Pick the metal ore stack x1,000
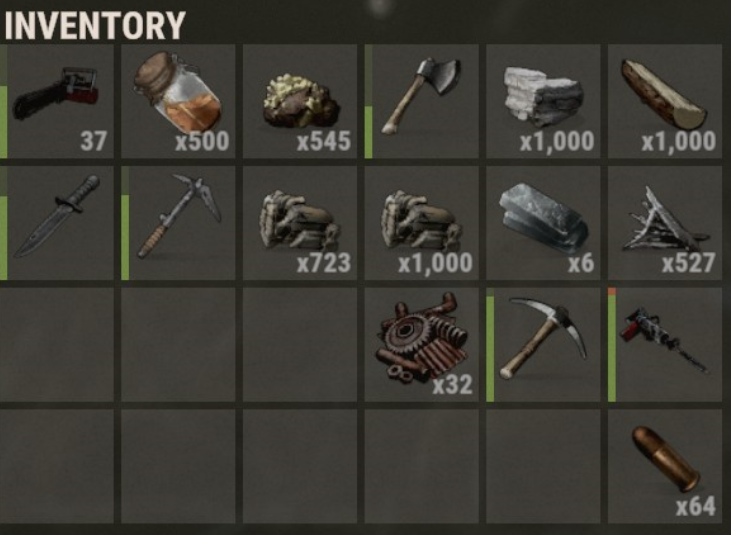The width and height of the screenshot is (731, 535). coord(421,223)
